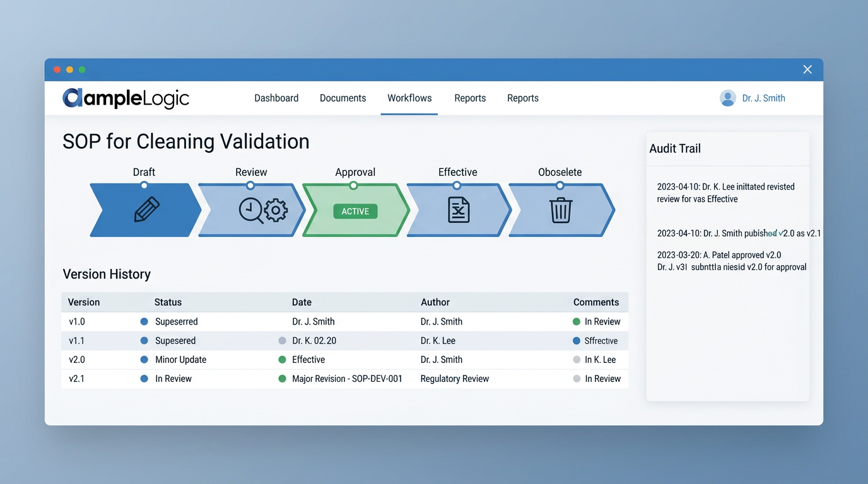Click the trash can Obsolete icon

(x=560, y=210)
